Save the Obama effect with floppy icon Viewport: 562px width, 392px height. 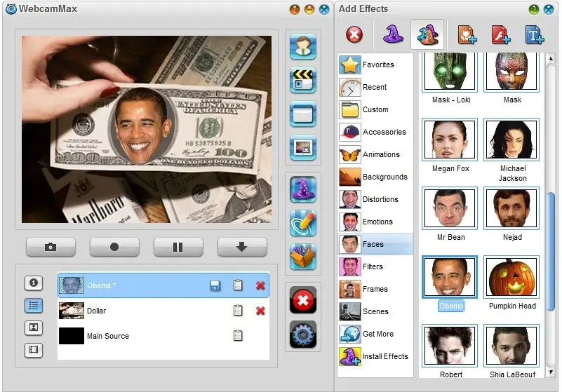[215, 285]
